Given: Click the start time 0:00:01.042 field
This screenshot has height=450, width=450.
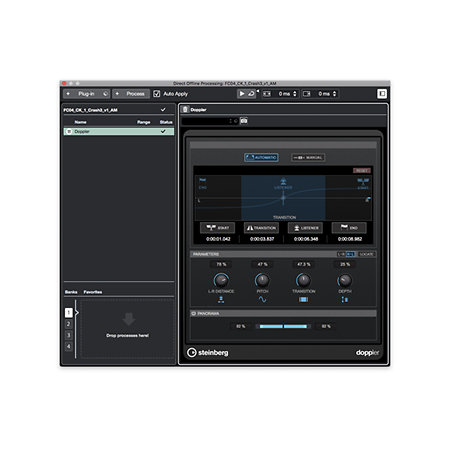Looking at the screenshot, I should [218, 239].
